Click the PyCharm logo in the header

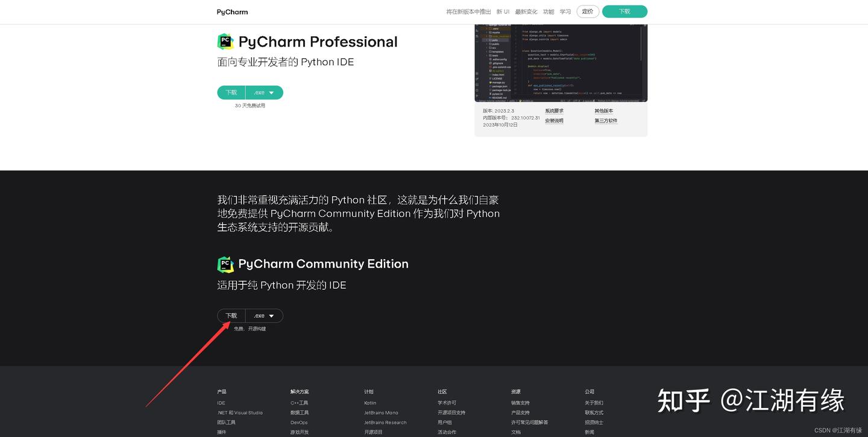coord(231,11)
